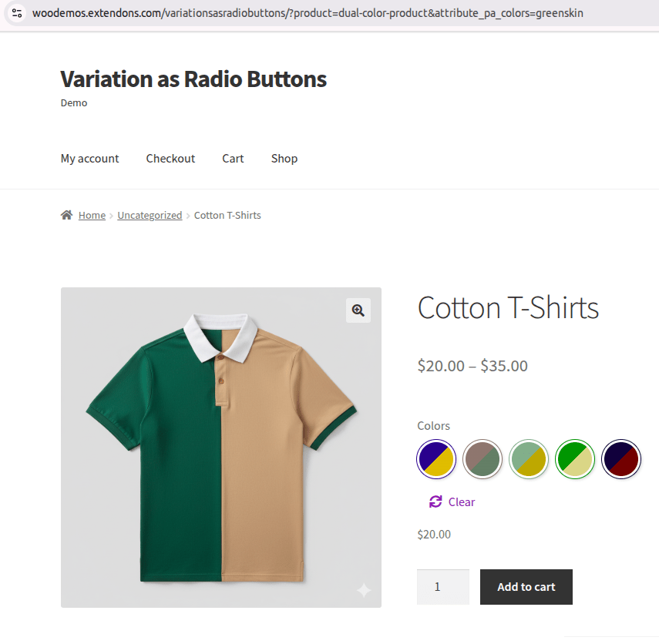
Task: Select the dark navy-maroon color variation swatch
Action: pos(621,458)
